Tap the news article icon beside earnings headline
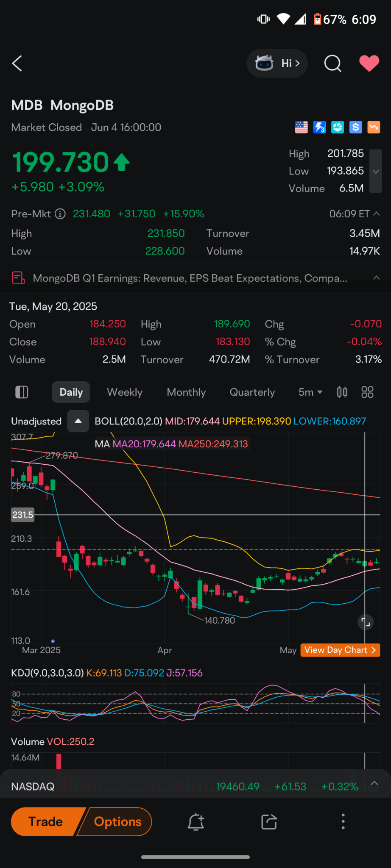The width and height of the screenshot is (391, 868). point(18,278)
